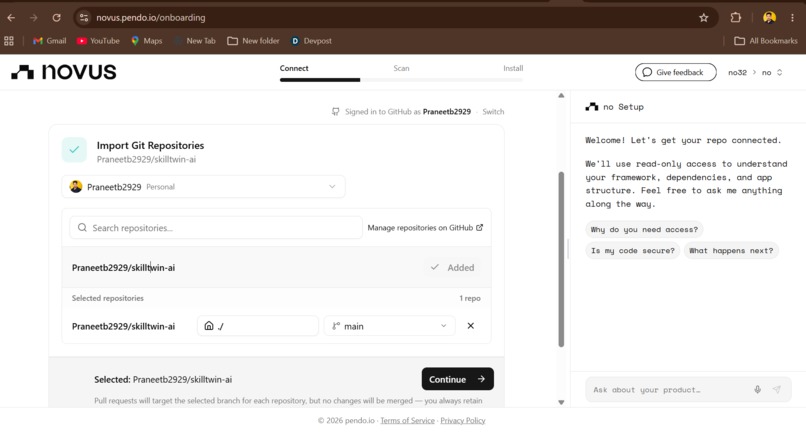Open Devpost bookmark
Screen dimensions: 806x432
[x=311, y=41]
